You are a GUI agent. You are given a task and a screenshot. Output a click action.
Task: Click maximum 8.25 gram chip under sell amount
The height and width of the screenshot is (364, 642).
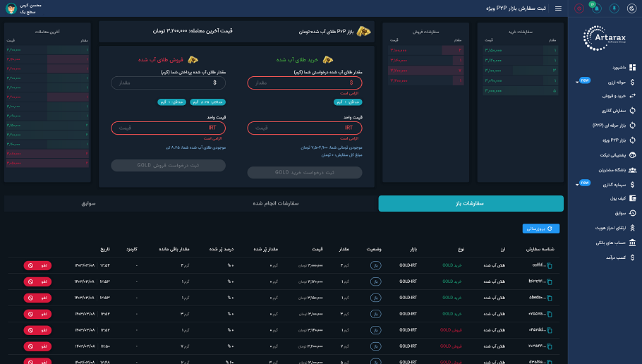pyautogui.click(x=207, y=102)
